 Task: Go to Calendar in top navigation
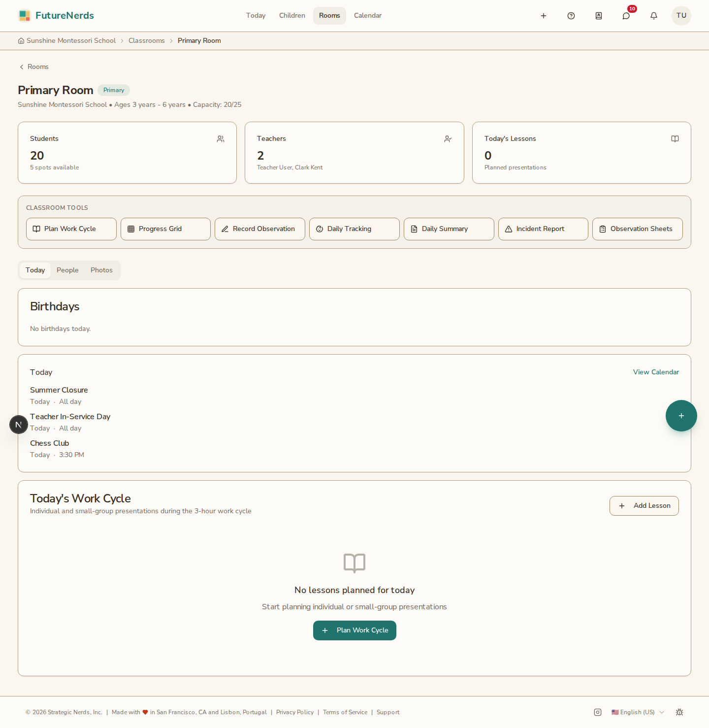click(x=368, y=16)
